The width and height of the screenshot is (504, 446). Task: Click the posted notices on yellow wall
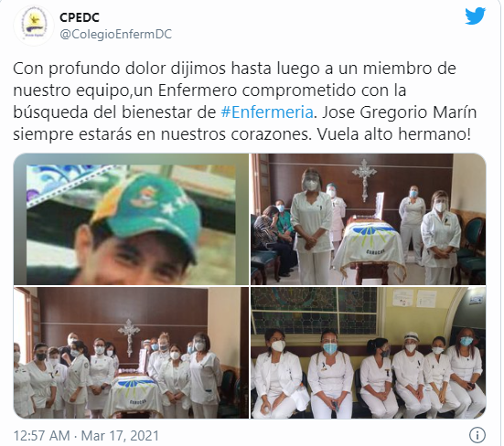(x=414, y=298)
